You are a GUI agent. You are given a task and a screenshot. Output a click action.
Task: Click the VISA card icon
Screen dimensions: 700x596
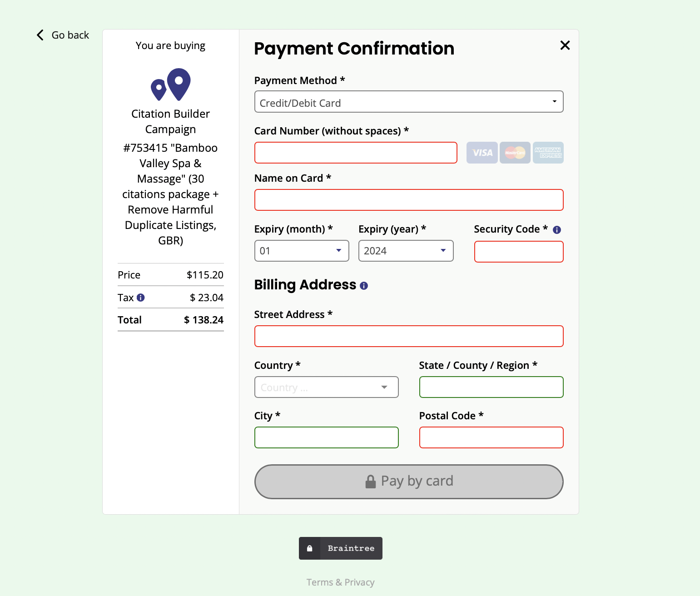pos(482,153)
